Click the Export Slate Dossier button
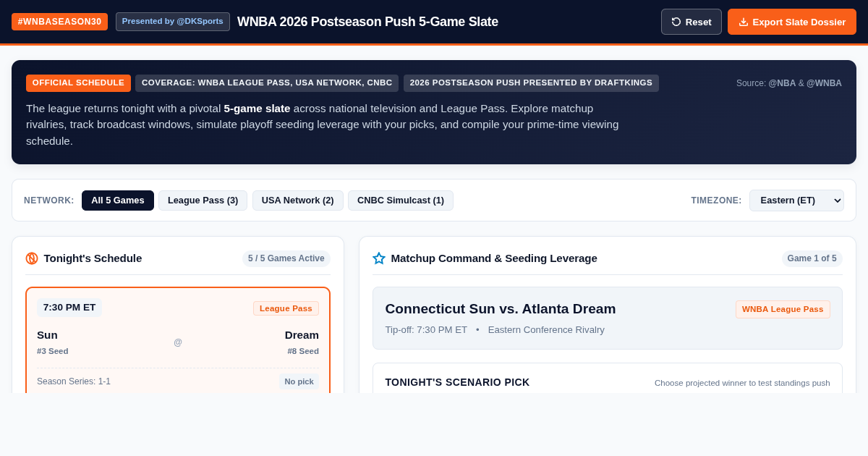The width and height of the screenshot is (868, 456). (x=792, y=22)
